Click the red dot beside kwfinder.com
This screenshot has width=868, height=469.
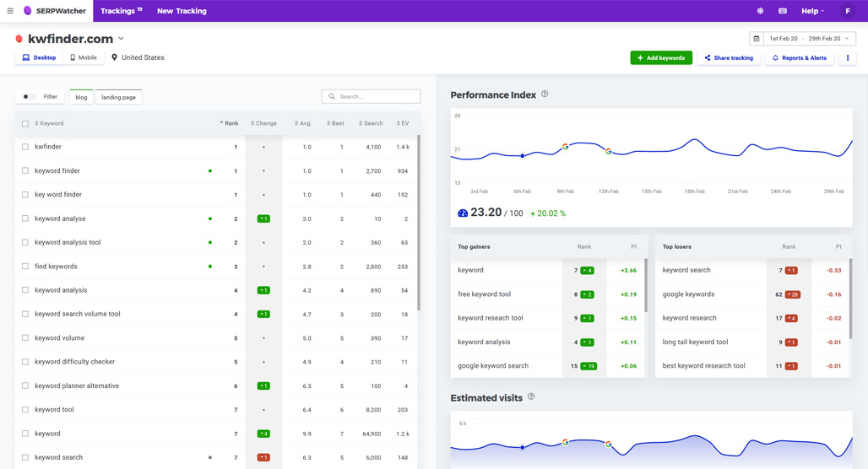(x=19, y=39)
